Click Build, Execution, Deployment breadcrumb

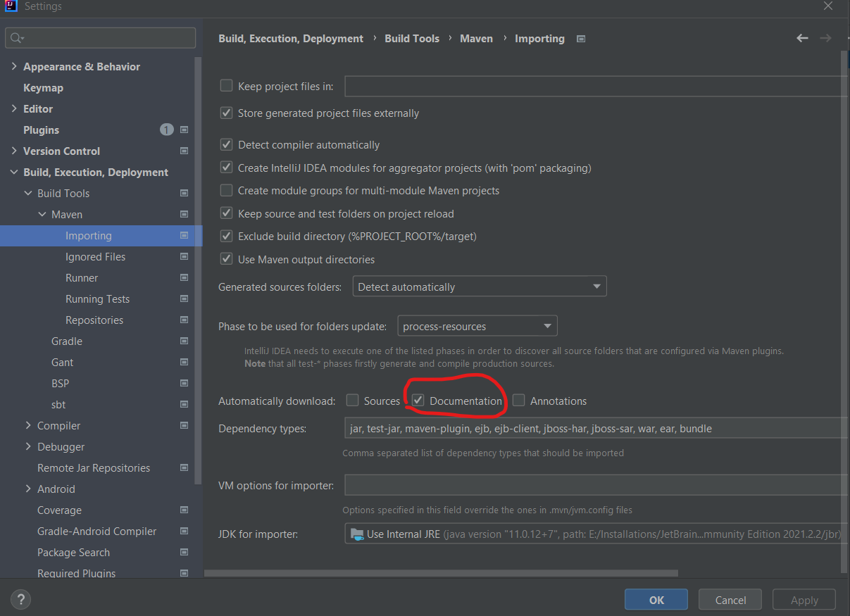(x=291, y=39)
